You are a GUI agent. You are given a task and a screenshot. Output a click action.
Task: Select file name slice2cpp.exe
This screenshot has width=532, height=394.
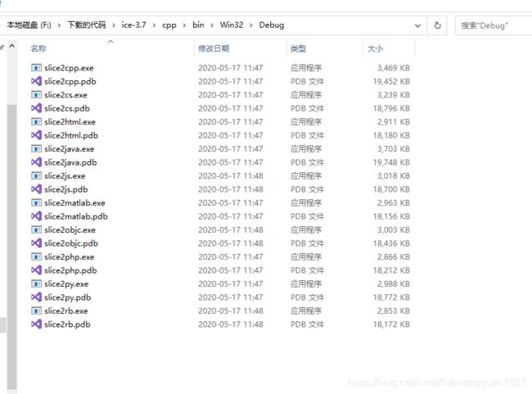tap(69, 68)
